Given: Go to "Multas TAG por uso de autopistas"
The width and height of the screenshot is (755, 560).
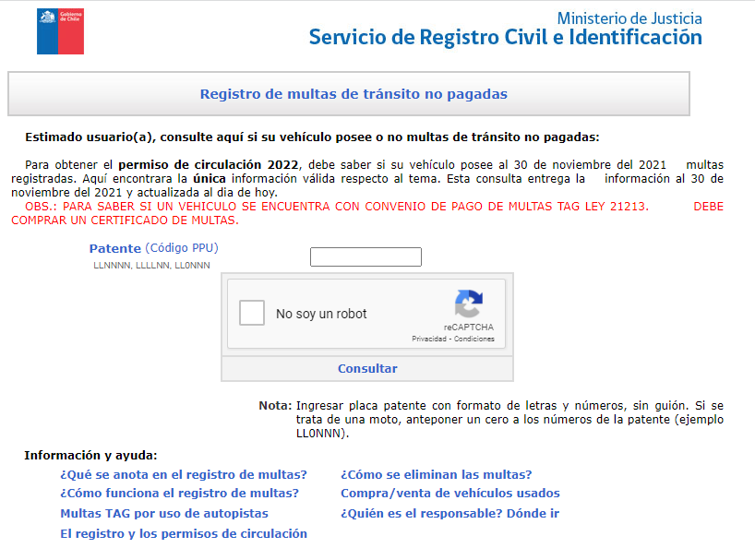Looking at the screenshot, I should 164,514.
